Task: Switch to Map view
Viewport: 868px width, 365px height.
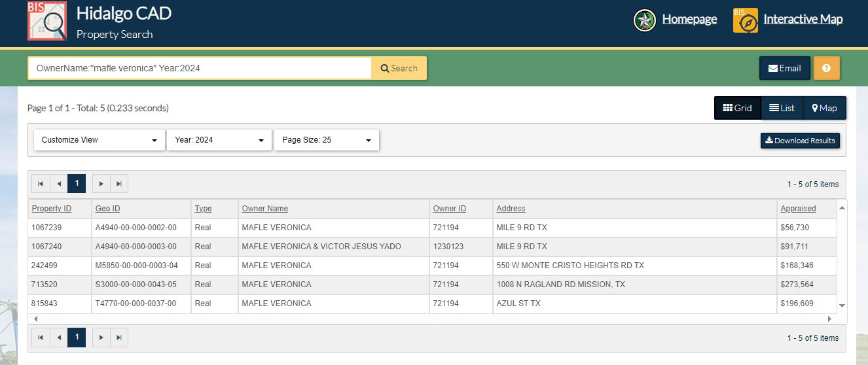Action: 825,108
